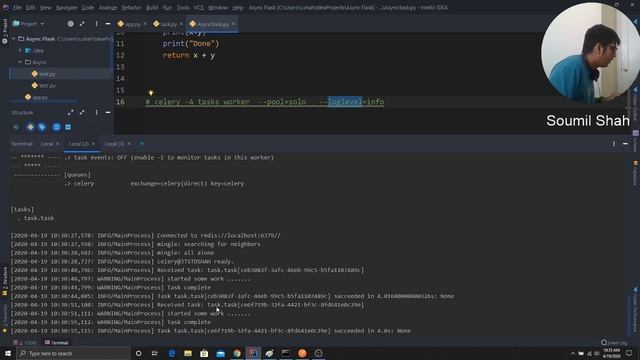Open the Terminal tool window button

click(56, 342)
